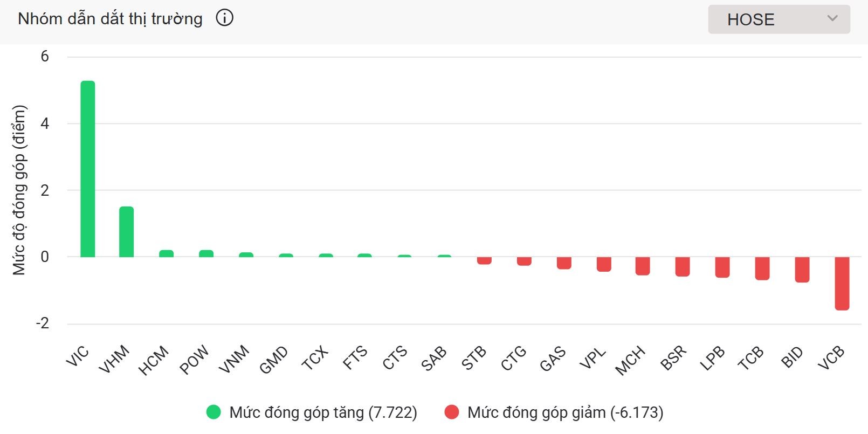Click the VIC ticker label

coord(77,356)
